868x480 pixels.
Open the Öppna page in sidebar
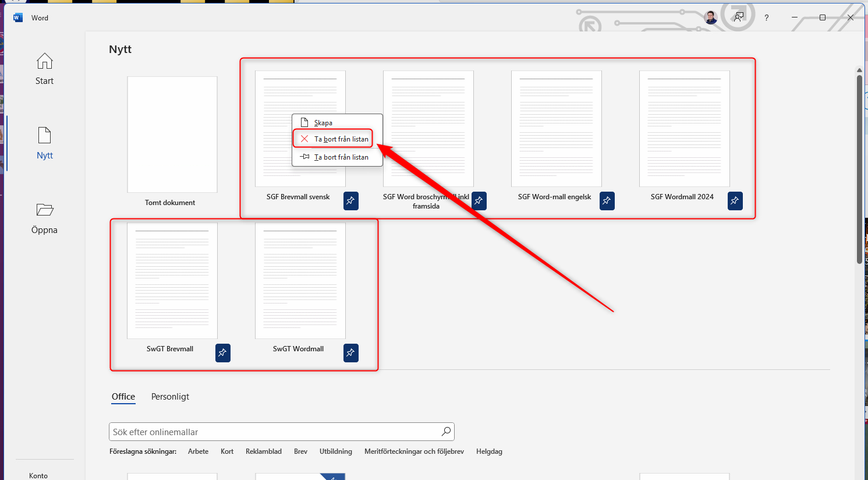tap(44, 218)
